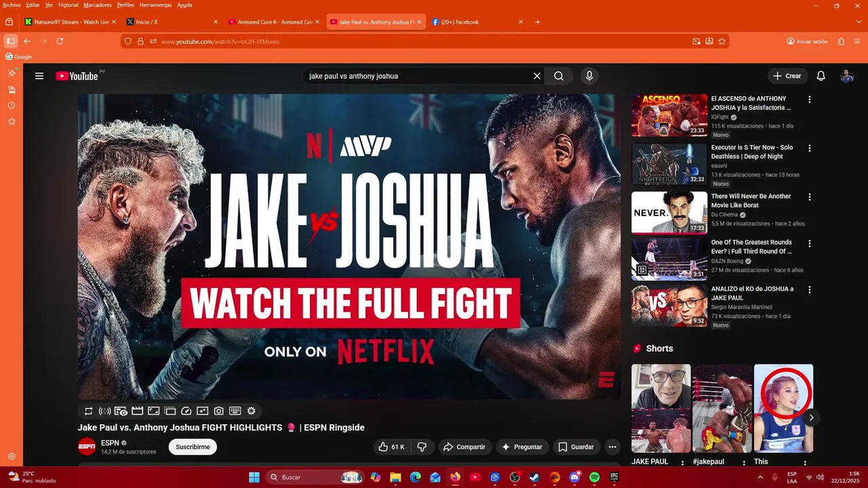Open video filters sparkle icon

(x=202, y=411)
